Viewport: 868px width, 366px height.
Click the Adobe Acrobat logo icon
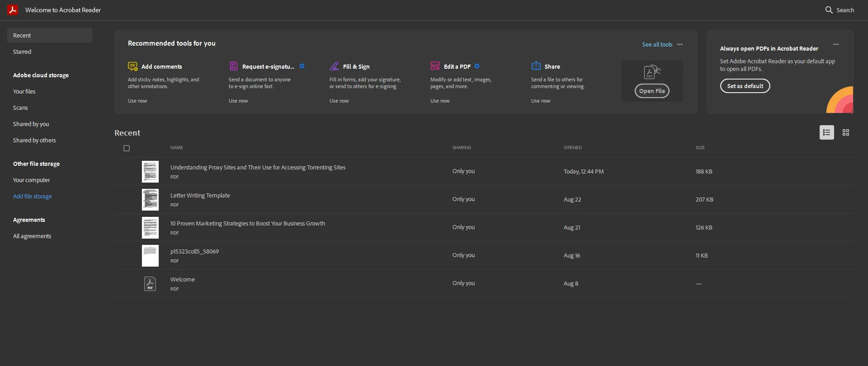(13, 9)
